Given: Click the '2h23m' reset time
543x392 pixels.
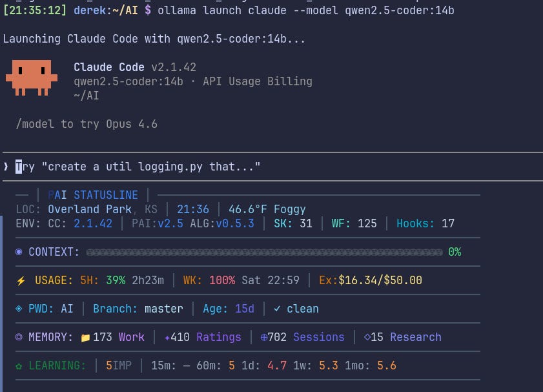Looking at the screenshot, I should tap(148, 280).
